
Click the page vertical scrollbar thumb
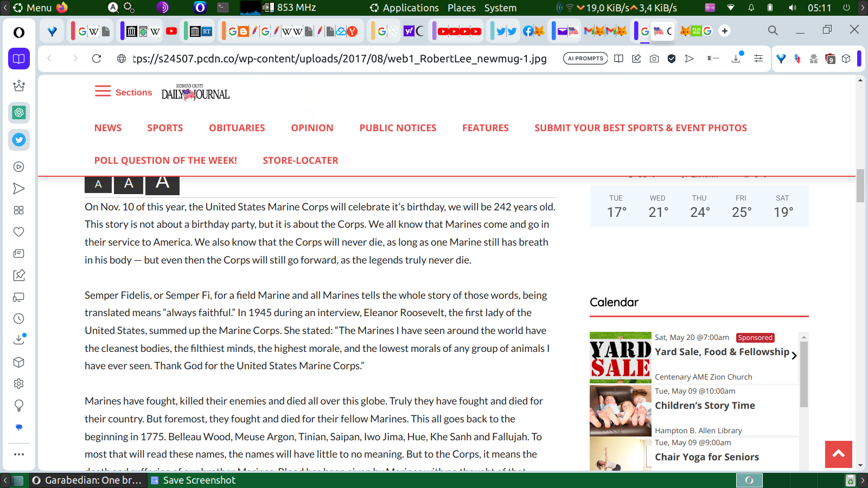pyautogui.click(x=860, y=185)
